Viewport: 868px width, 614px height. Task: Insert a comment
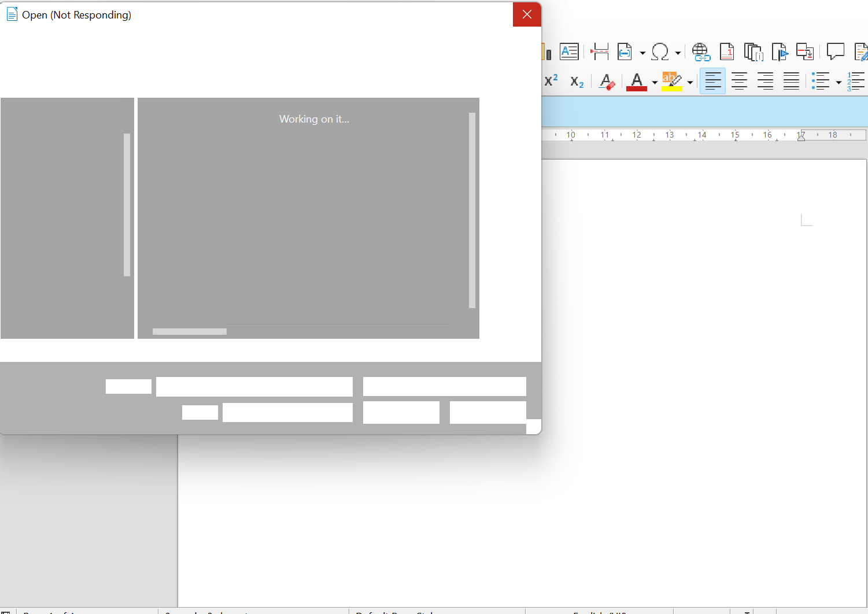click(x=835, y=52)
